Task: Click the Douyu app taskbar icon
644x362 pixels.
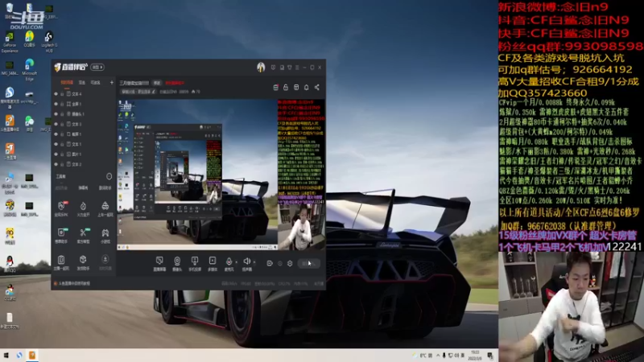Action: (x=32, y=356)
